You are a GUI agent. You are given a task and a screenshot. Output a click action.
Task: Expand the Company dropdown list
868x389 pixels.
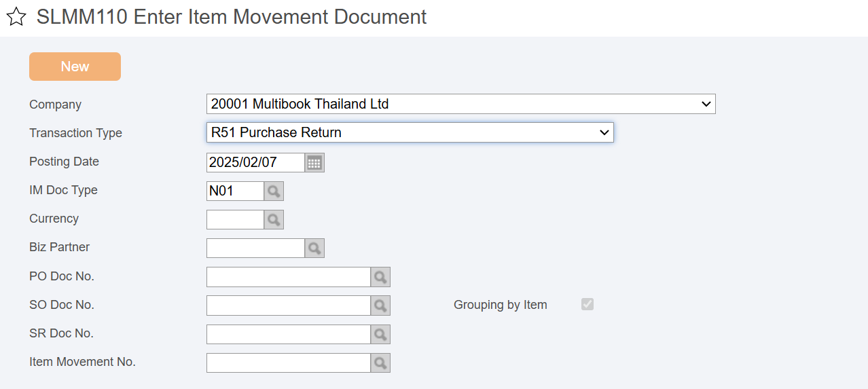[x=461, y=104]
